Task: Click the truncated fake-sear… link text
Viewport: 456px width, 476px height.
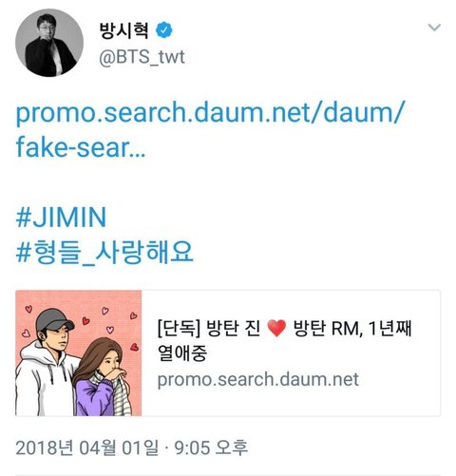Action: point(81,147)
